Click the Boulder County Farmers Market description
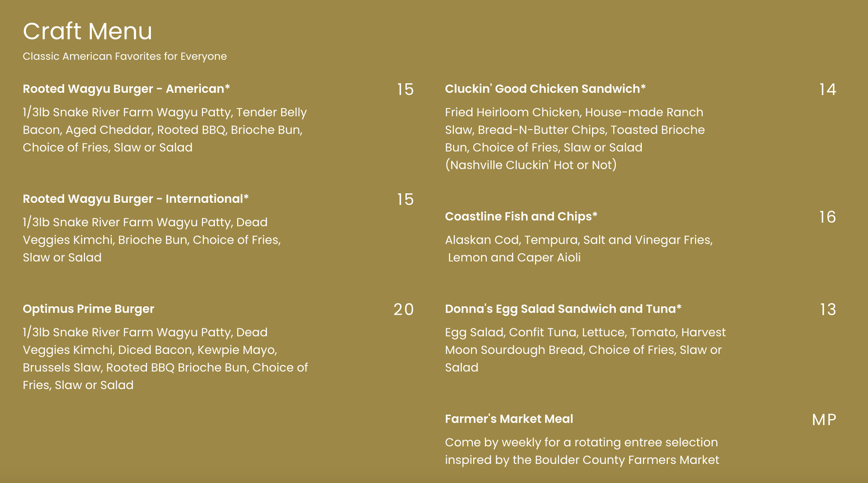The image size is (868, 483). click(582, 451)
